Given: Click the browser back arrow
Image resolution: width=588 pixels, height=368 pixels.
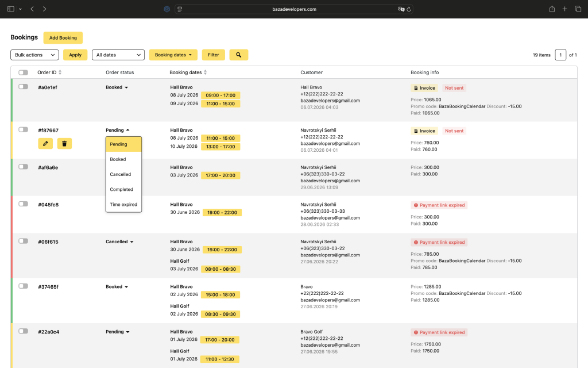Looking at the screenshot, I should click(32, 9).
